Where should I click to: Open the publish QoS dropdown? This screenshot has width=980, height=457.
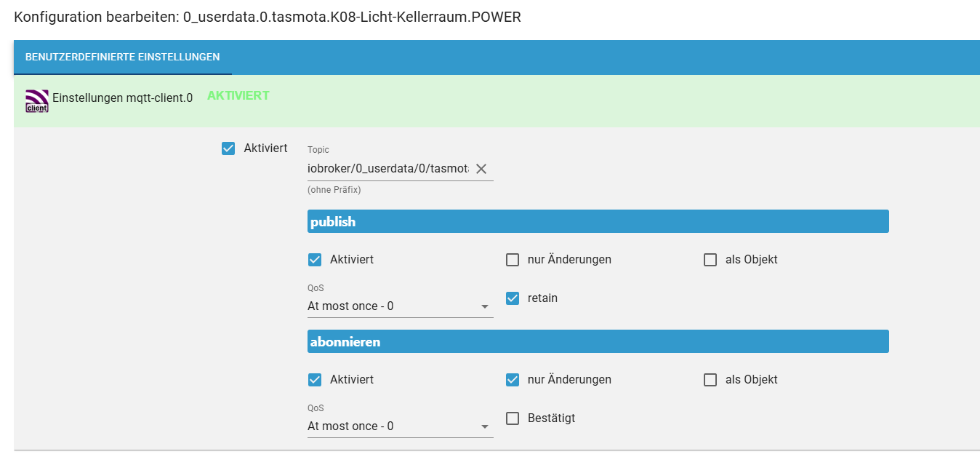(x=400, y=306)
